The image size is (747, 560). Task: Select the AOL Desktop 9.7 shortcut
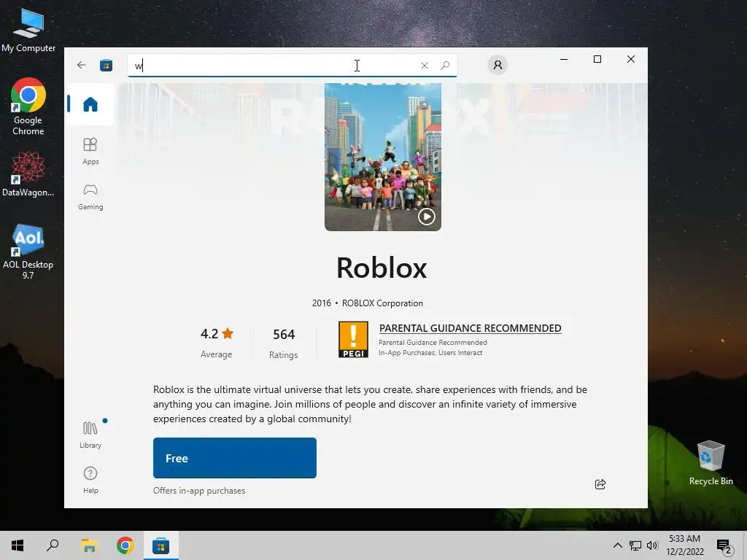pos(28,252)
